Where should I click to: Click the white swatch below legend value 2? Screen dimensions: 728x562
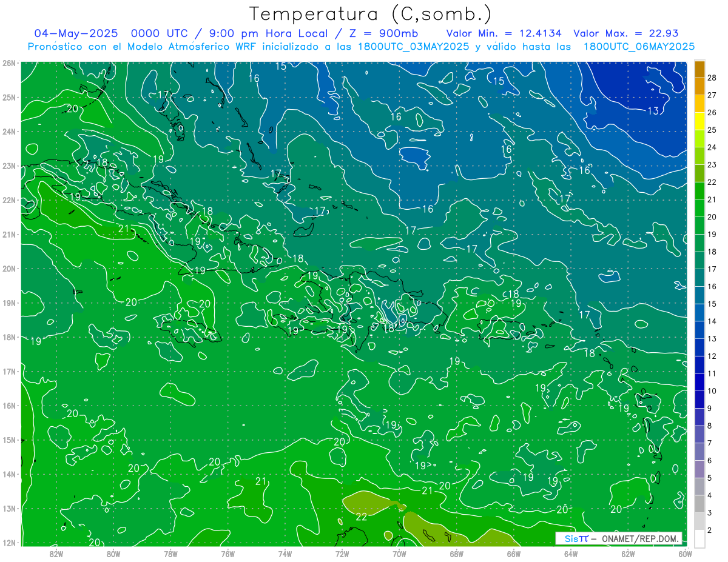click(x=699, y=538)
